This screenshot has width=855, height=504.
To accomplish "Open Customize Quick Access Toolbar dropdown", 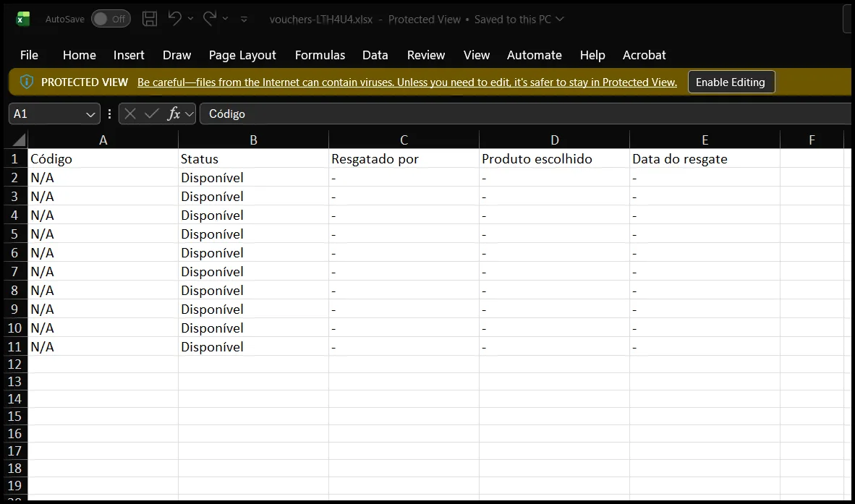I will pyautogui.click(x=244, y=19).
